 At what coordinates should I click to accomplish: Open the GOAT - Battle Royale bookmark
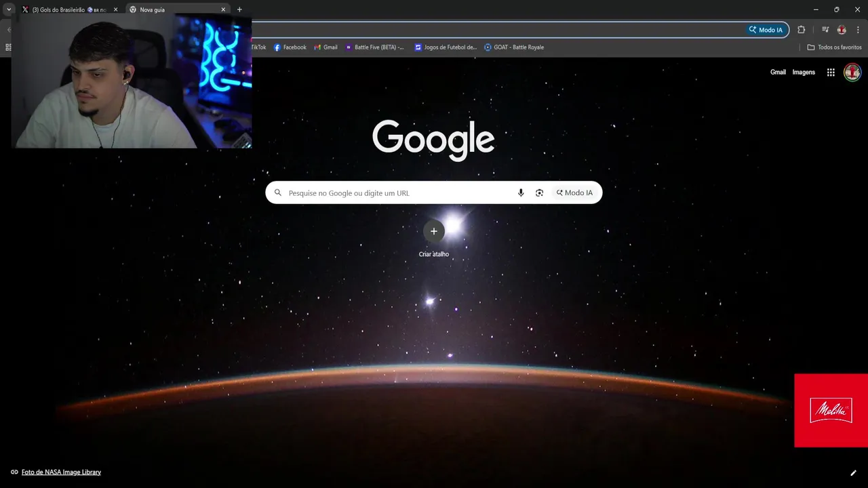pos(514,47)
